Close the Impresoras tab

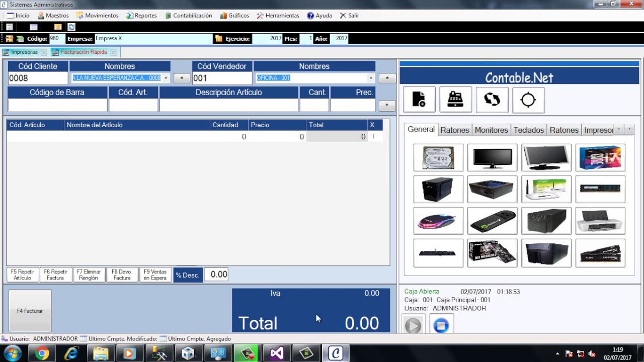[x=44, y=52]
